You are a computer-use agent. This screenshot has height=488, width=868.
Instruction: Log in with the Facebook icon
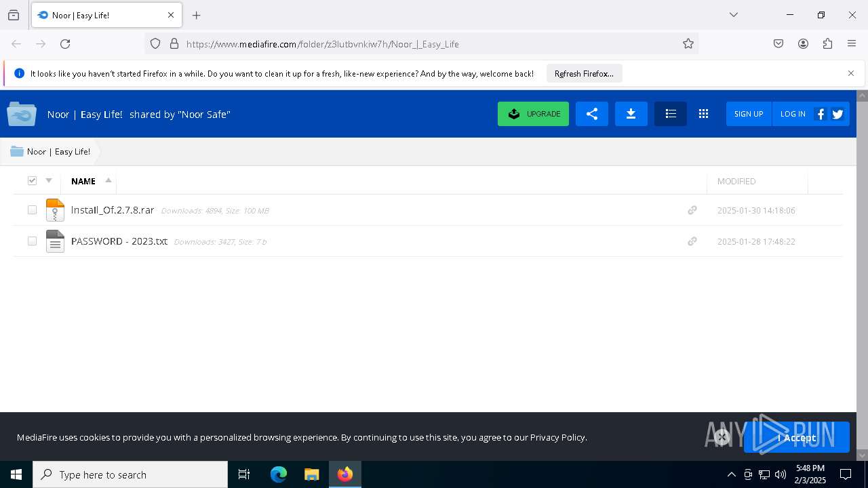(x=821, y=114)
